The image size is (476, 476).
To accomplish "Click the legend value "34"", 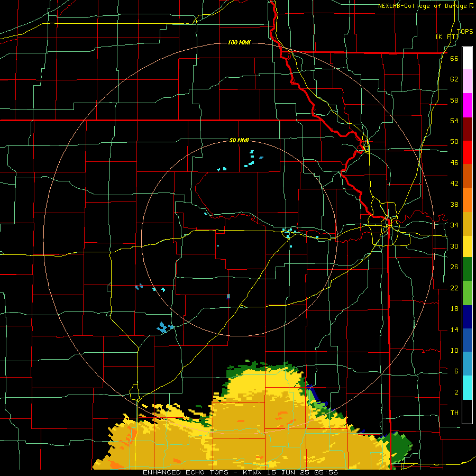I will [454, 225].
